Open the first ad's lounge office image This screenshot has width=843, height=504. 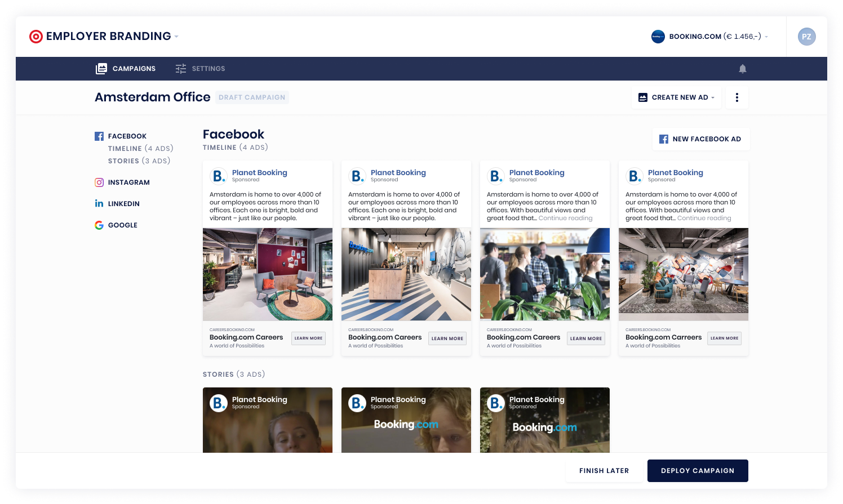268,274
